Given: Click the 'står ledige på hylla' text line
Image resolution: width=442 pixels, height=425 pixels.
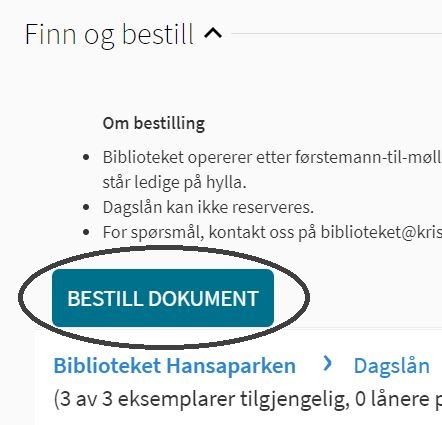Looking at the screenshot, I should click(x=174, y=182).
